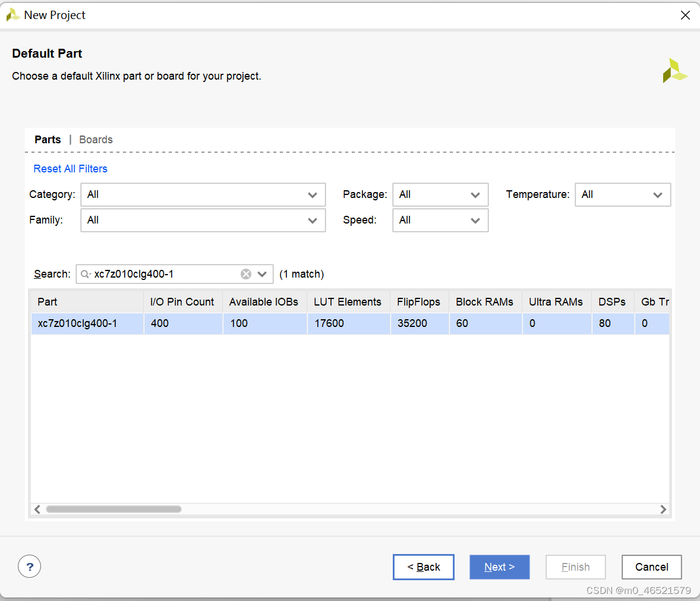
Task: Click the FlipFlops value 35200
Action: (x=412, y=324)
